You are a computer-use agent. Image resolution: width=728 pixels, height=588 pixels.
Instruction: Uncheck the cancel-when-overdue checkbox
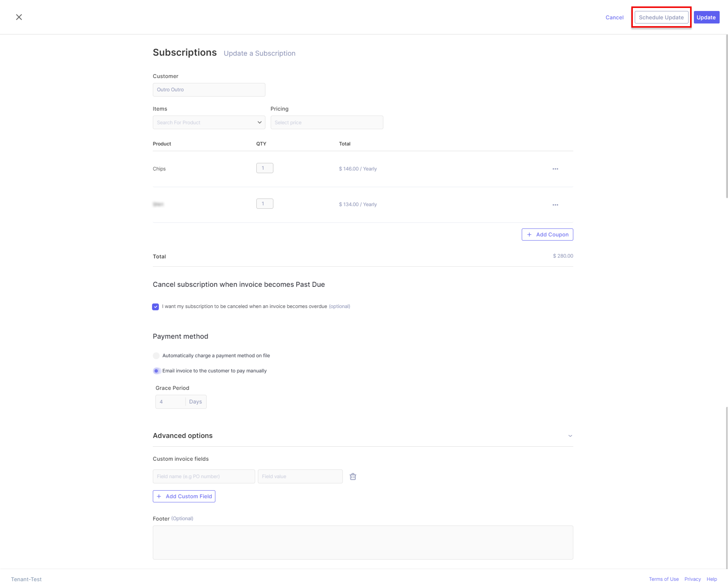[155, 307]
